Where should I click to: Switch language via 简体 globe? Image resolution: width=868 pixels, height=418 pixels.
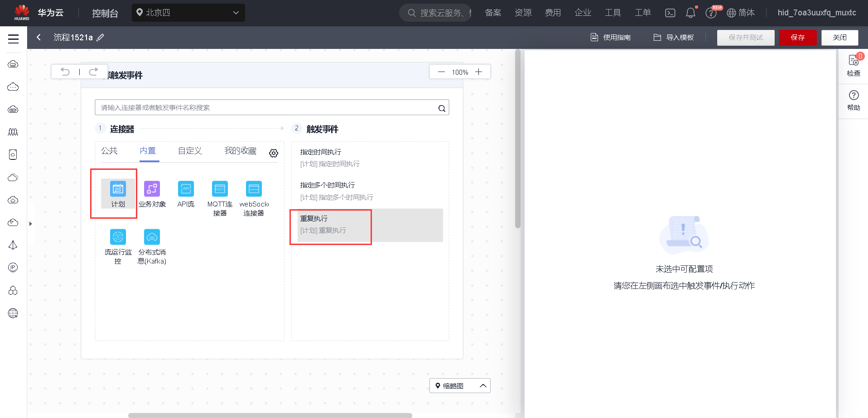point(741,13)
